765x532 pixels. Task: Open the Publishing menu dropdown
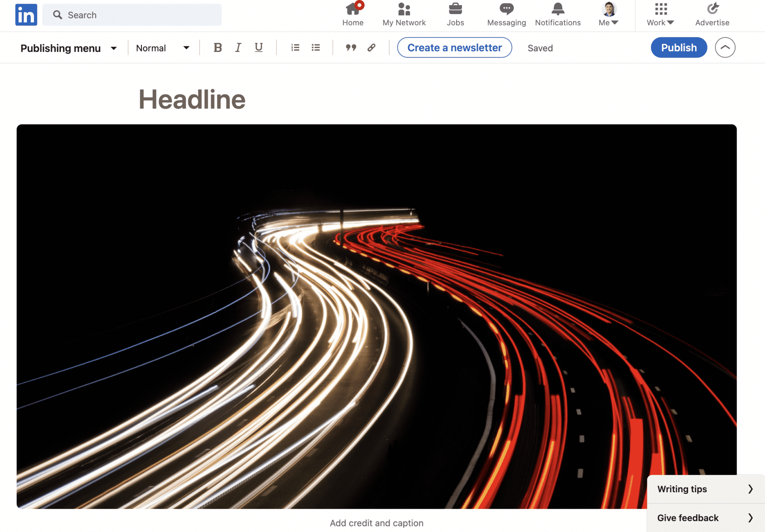tap(68, 48)
